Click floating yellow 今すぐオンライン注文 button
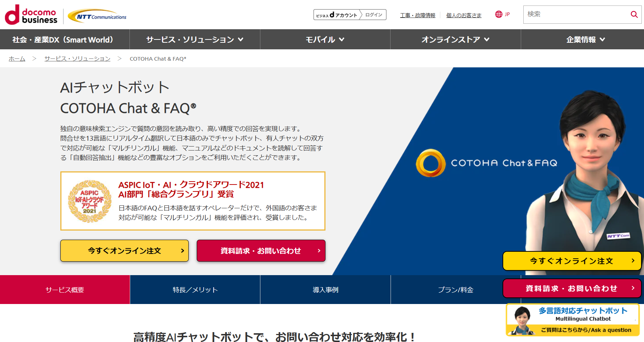The height and width of the screenshot is (342, 644). point(572,261)
